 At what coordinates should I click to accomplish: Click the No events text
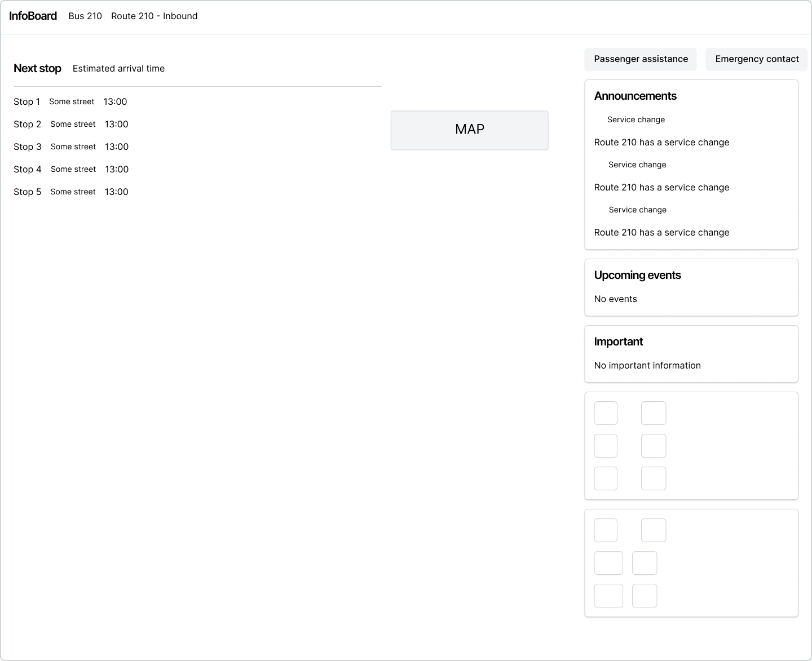click(615, 299)
